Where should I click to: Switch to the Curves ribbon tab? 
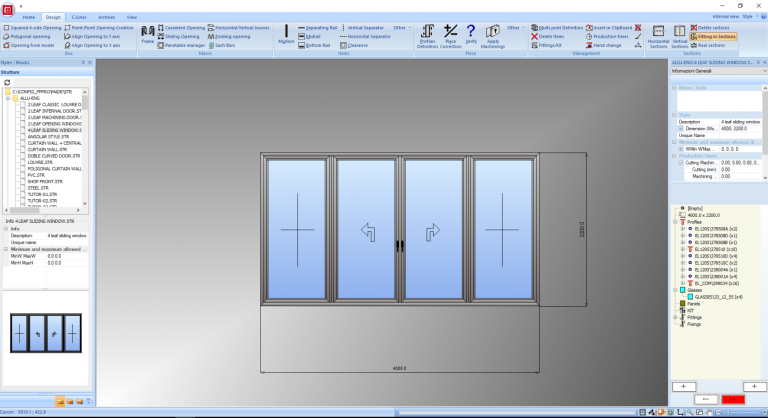click(77, 17)
